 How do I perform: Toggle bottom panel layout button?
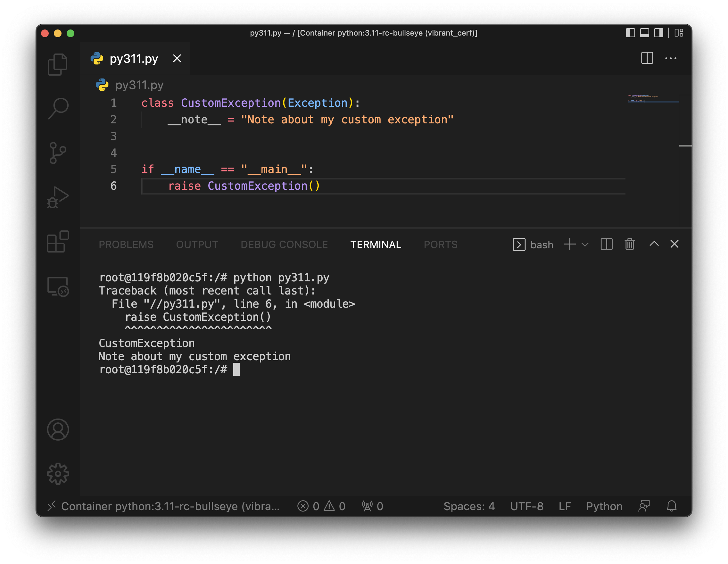click(x=644, y=33)
